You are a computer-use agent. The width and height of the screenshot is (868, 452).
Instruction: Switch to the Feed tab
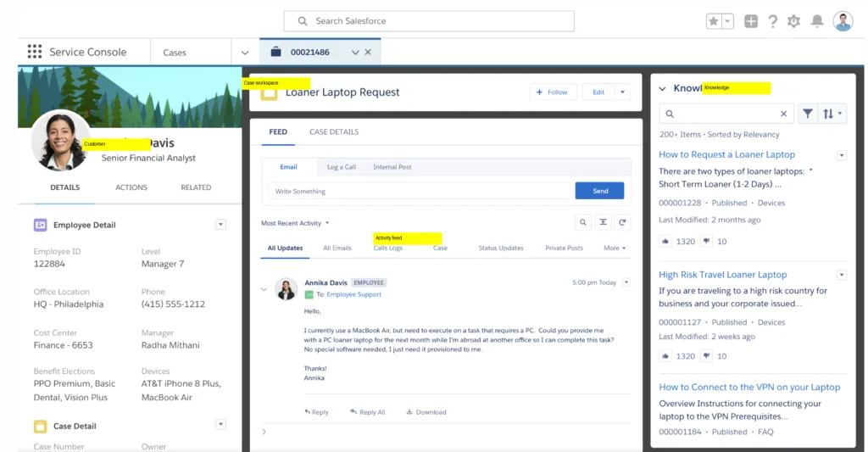coord(278,131)
